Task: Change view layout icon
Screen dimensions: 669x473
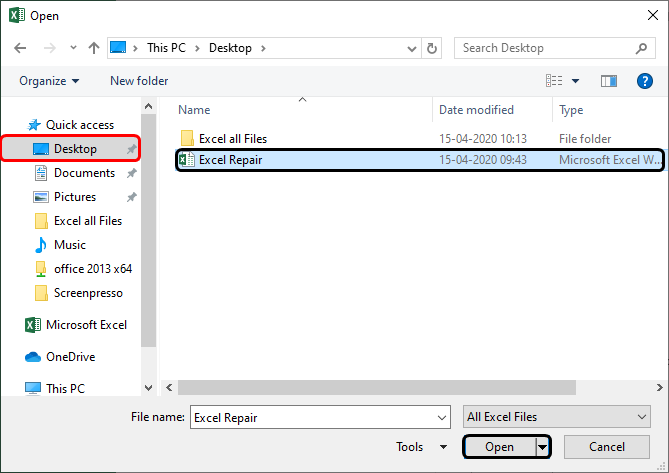Action: [x=554, y=81]
